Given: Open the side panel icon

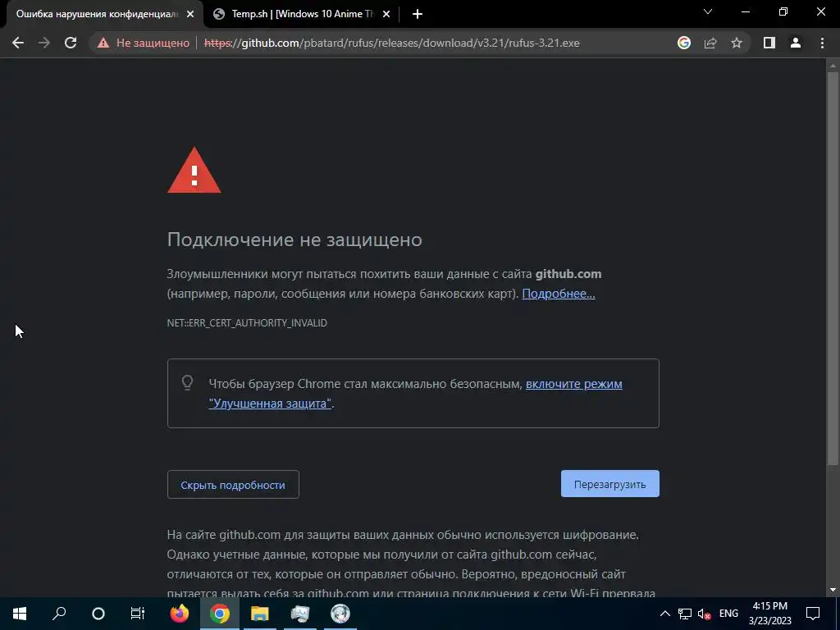Looking at the screenshot, I should [x=769, y=43].
